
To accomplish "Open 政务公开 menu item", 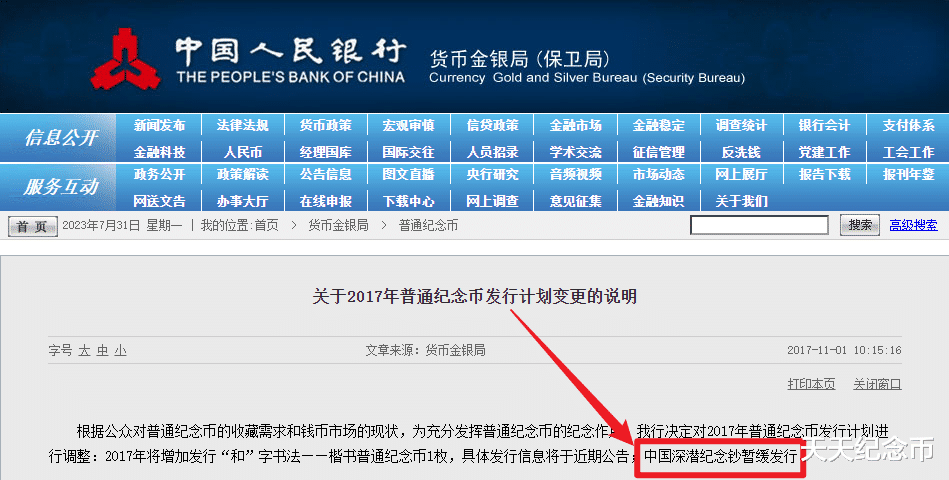I will [159, 174].
